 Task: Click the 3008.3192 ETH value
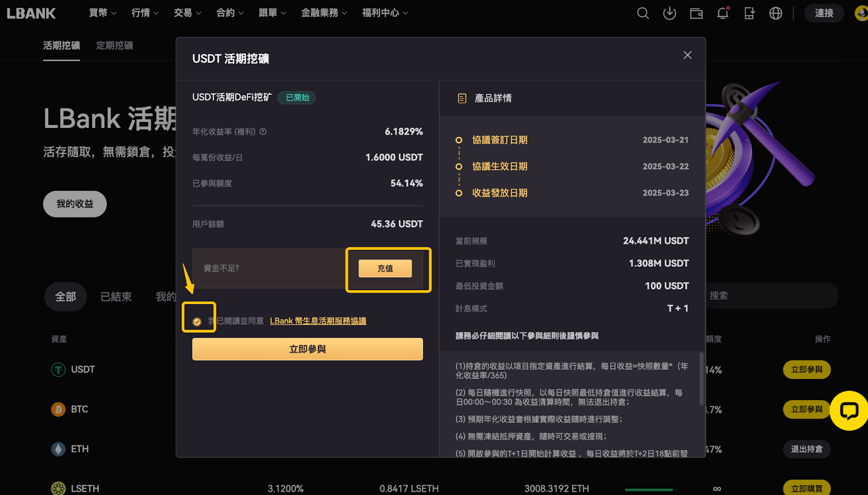point(556,488)
